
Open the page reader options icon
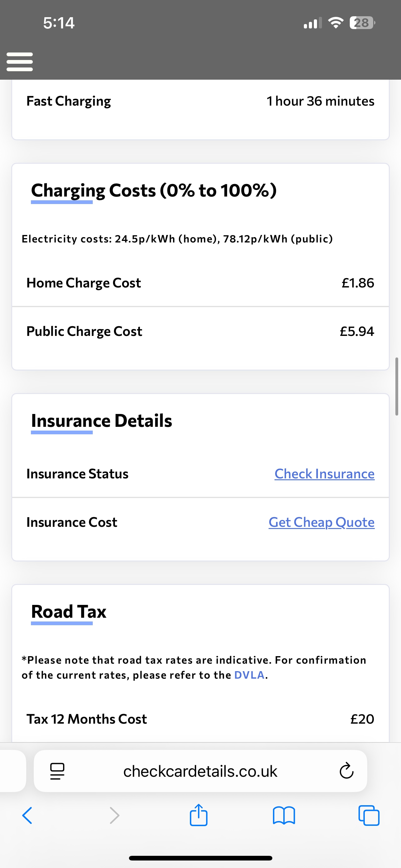click(x=57, y=771)
